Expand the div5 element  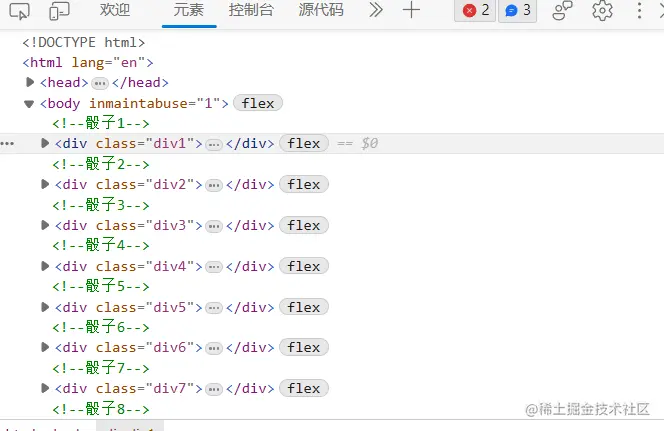tap(45, 307)
